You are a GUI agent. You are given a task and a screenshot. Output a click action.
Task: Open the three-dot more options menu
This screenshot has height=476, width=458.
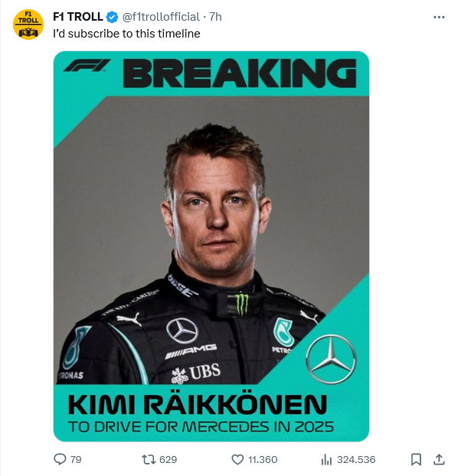(x=439, y=18)
